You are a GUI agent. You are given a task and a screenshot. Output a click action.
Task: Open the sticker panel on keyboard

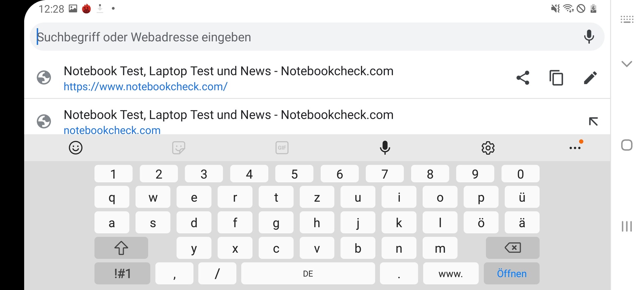coord(179,148)
